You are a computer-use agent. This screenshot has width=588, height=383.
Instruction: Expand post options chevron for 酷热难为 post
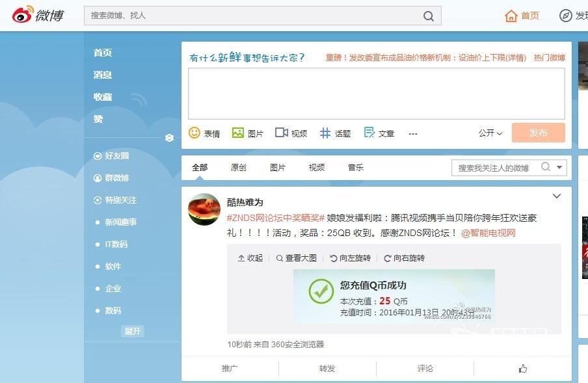click(557, 196)
